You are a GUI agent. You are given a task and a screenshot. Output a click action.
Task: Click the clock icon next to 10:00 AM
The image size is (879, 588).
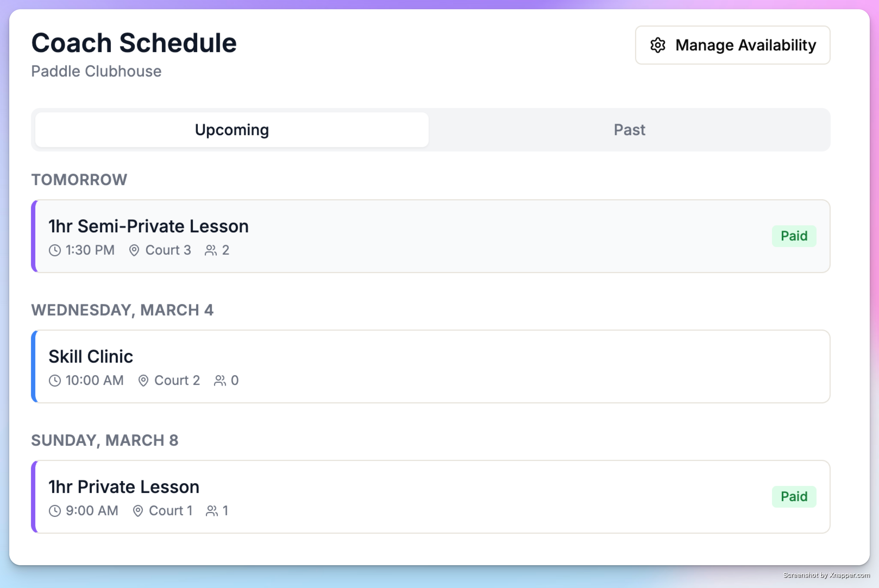[x=55, y=381]
